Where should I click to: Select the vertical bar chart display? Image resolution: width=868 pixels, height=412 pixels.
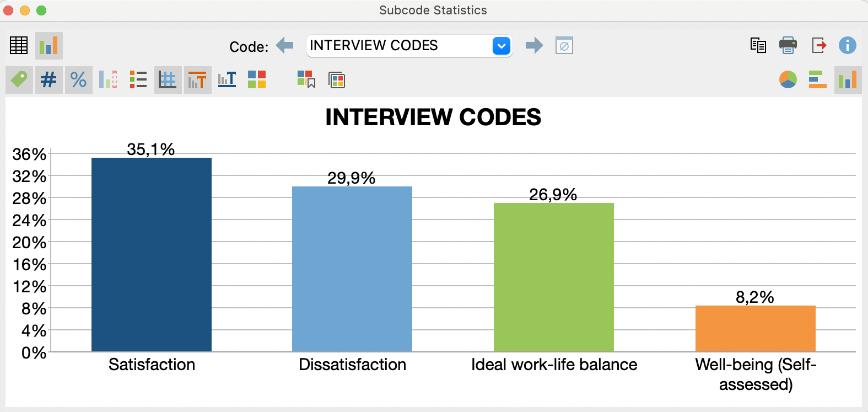[847, 79]
